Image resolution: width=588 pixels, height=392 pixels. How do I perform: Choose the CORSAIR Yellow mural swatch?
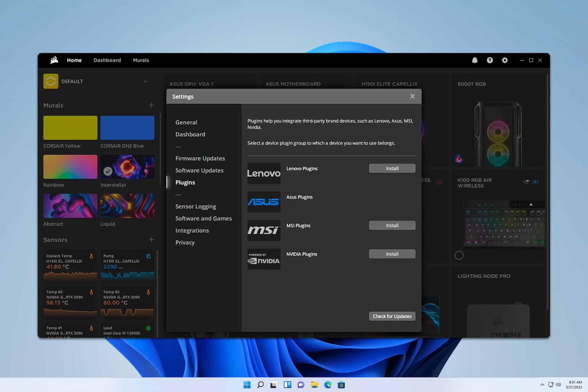click(70, 128)
